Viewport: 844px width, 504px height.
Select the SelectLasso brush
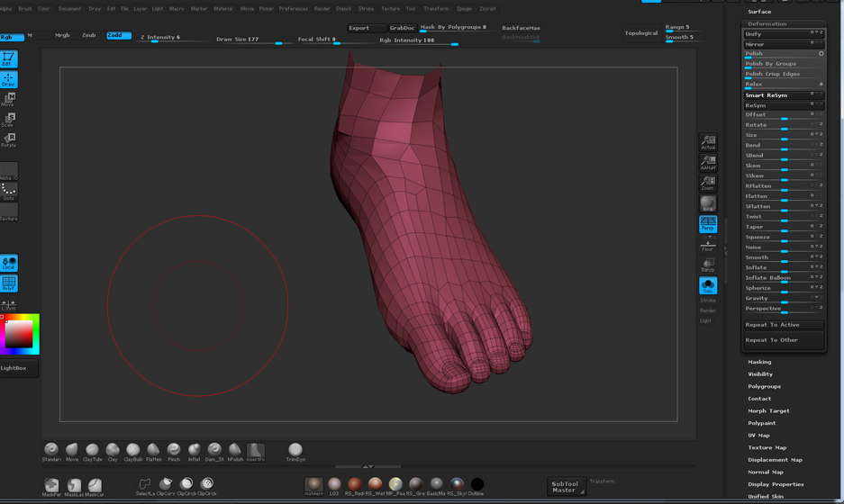pyautogui.click(x=145, y=486)
